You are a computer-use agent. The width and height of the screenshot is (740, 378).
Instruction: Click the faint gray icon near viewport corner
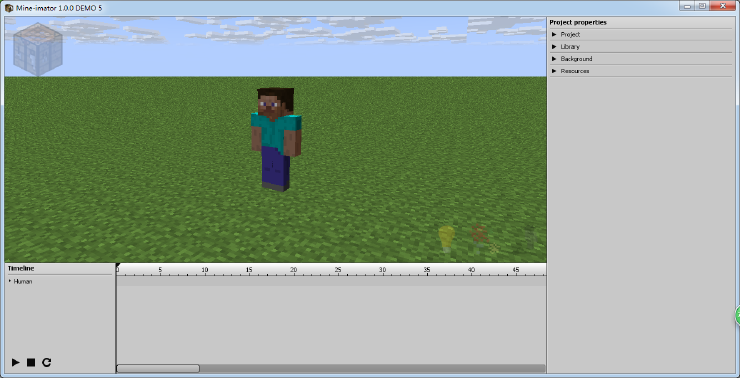tap(530, 238)
